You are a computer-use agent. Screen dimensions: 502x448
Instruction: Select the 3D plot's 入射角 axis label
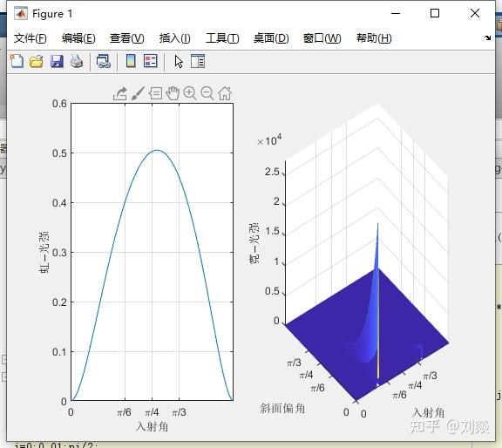click(429, 413)
